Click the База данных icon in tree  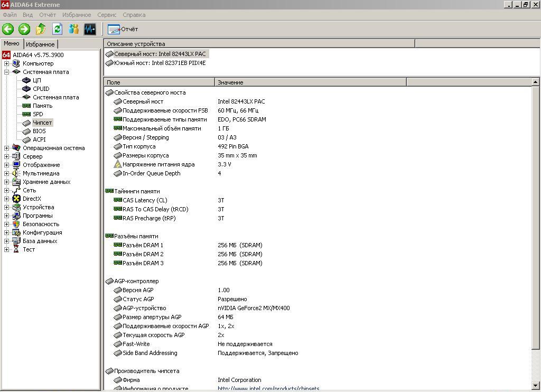(16, 241)
